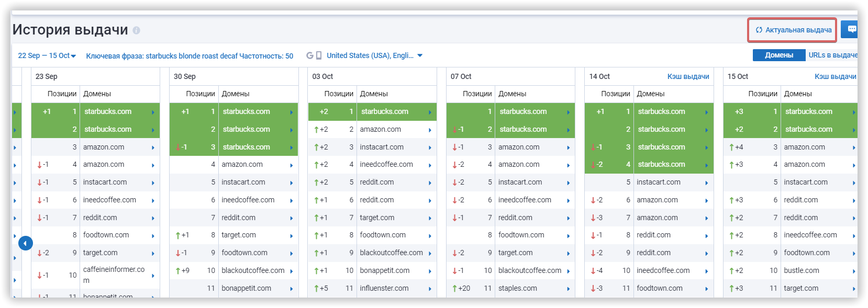The image size is (868, 308).
Task: Expand arrow for ineedcoffee.com in 15 Oct column
Action: (854, 236)
